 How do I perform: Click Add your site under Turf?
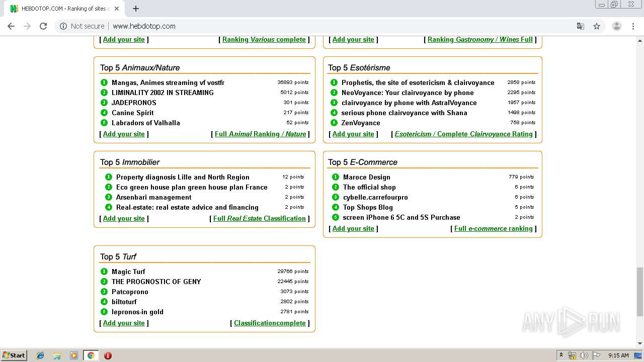click(124, 323)
